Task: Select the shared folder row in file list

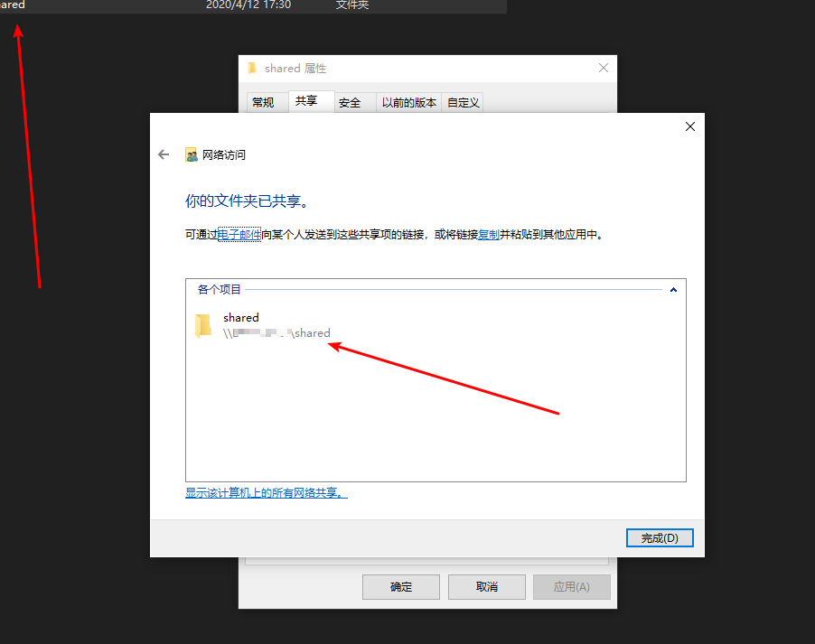Action: [253, 5]
